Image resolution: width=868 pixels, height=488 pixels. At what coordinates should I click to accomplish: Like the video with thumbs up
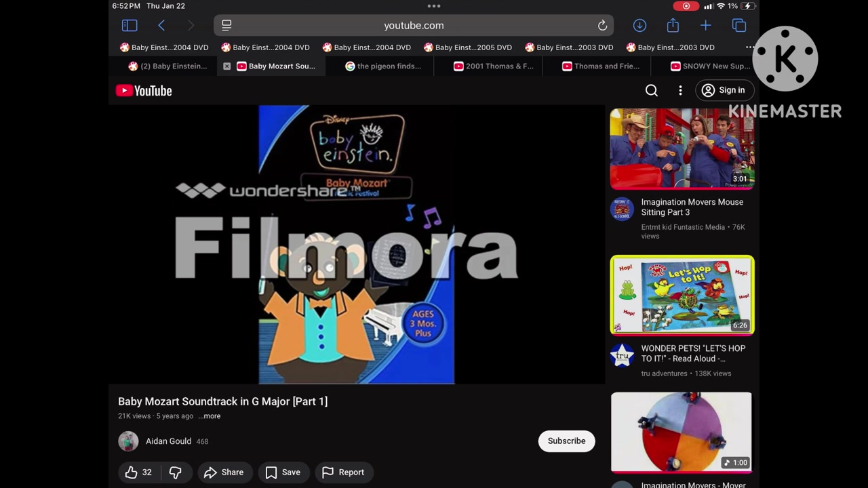(x=138, y=472)
